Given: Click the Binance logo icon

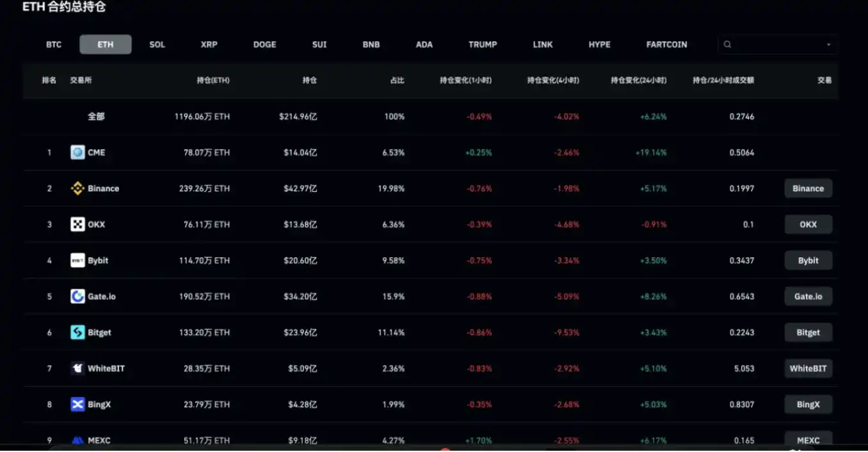Looking at the screenshot, I should pos(77,188).
